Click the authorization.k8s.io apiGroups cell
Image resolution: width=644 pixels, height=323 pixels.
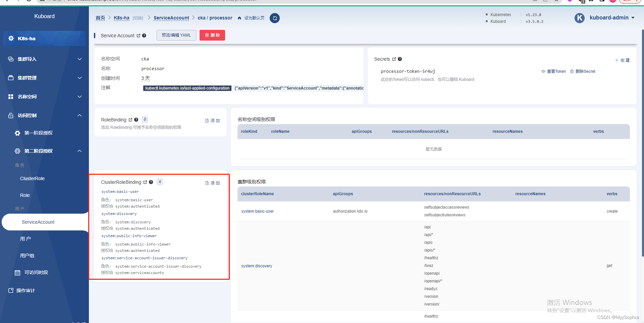click(x=350, y=211)
